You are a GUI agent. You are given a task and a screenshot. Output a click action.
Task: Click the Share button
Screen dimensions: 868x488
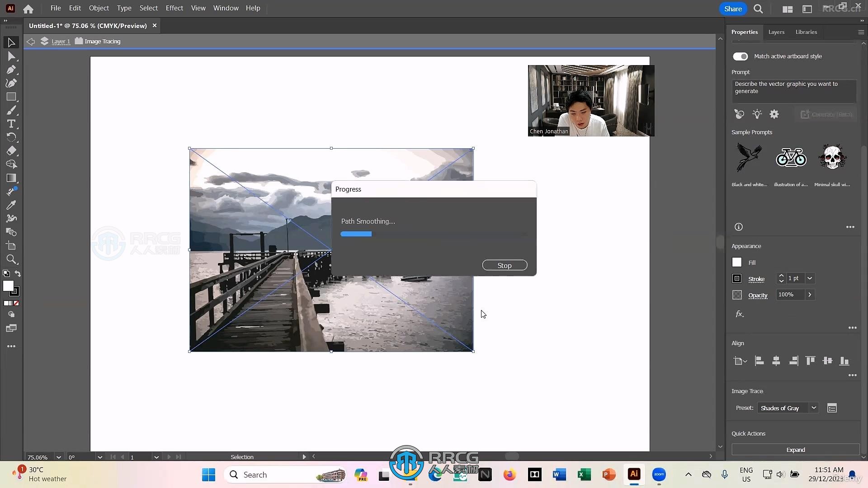tap(733, 9)
